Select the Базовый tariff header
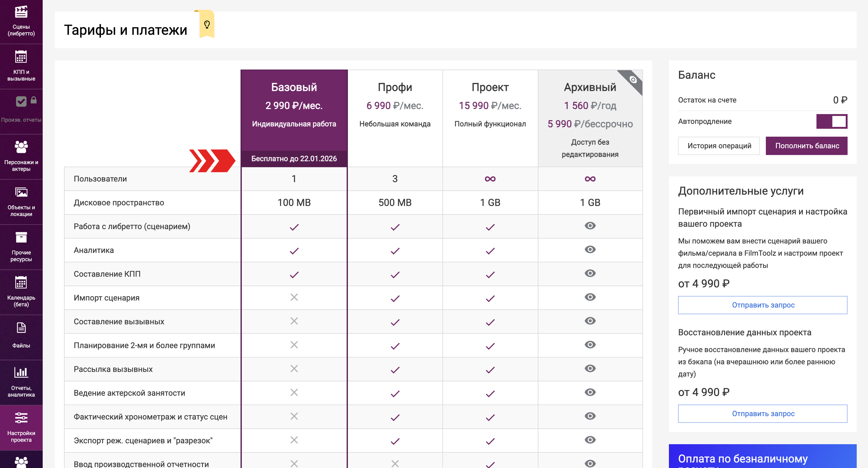 (x=294, y=87)
